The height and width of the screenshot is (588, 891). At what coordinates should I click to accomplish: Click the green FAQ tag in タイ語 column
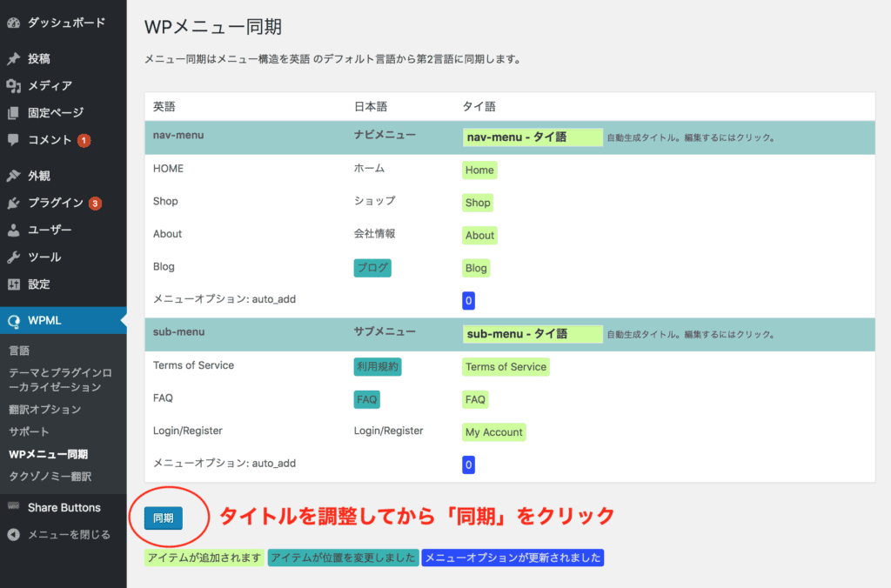coord(475,399)
